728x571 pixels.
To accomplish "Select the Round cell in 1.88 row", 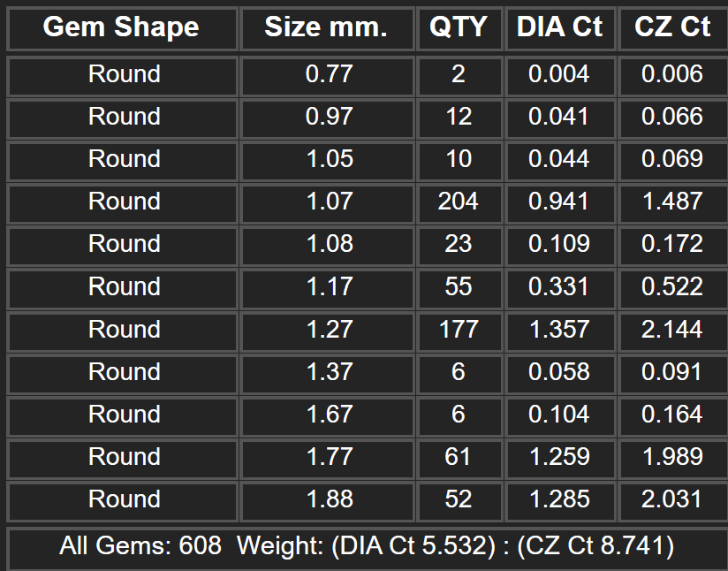I will coord(122,501).
